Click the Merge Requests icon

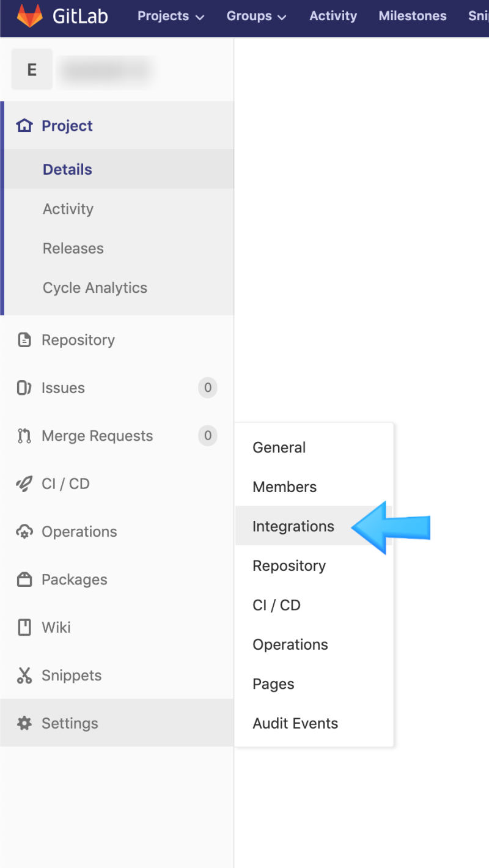pyautogui.click(x=24, y=436)
